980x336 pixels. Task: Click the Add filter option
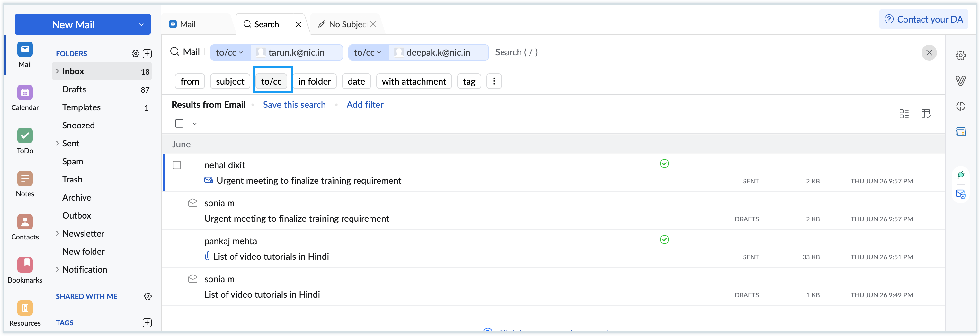coord(365,104)
